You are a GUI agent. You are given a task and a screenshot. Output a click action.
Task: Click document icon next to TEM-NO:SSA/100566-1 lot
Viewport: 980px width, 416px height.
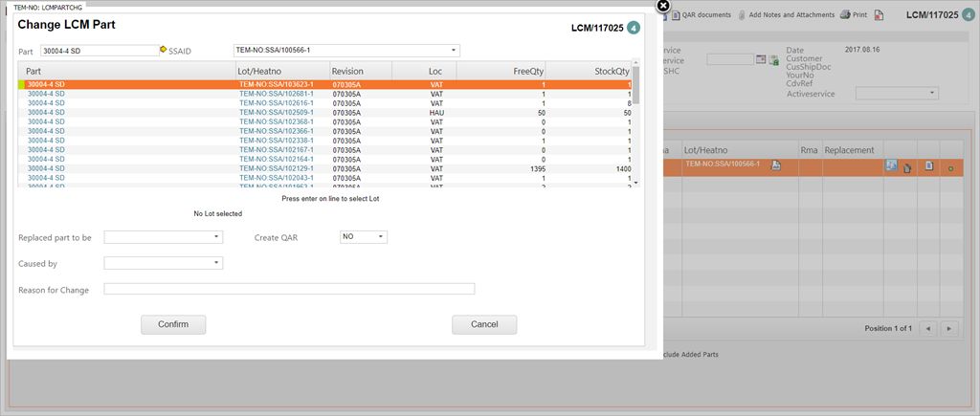[776, 165]
